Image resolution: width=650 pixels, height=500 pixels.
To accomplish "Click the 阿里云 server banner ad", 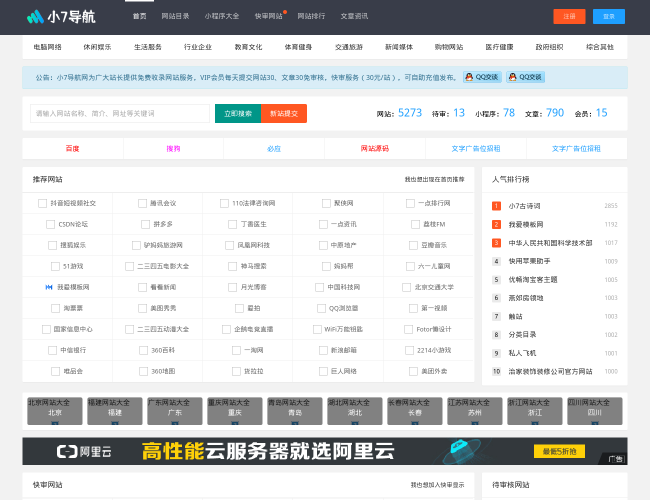I will (325, 451).
